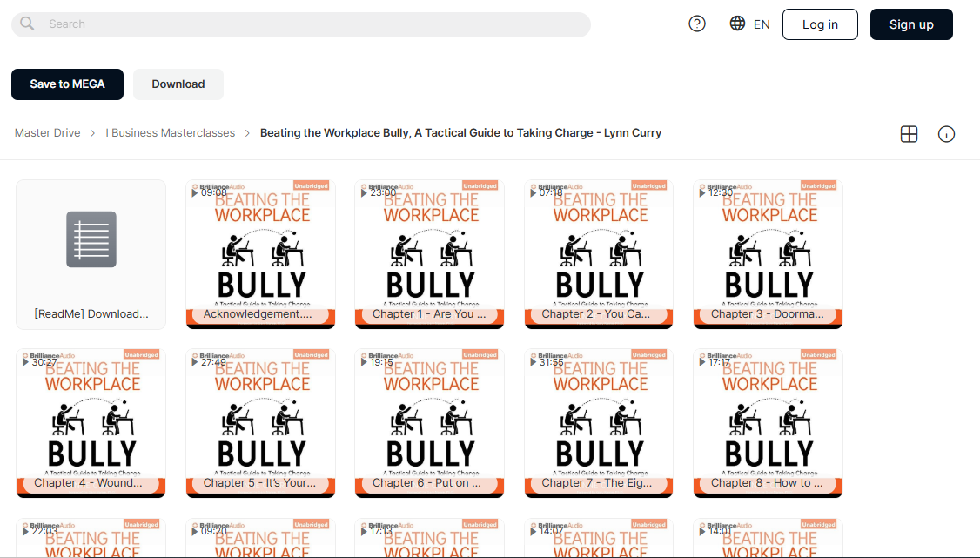Click Save to MEGA button
The width and height of the screenshot is (980, 558).
(x=68, y=84)
